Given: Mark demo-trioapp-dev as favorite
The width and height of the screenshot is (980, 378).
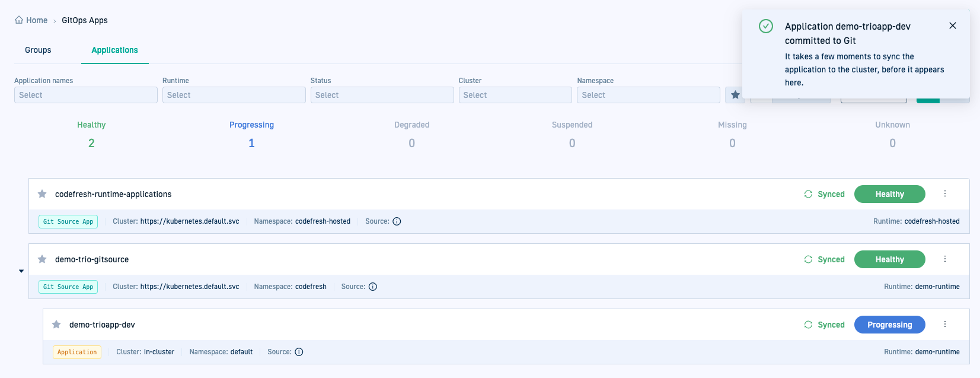Looking at the screenshot, I should tap(56, 325).
